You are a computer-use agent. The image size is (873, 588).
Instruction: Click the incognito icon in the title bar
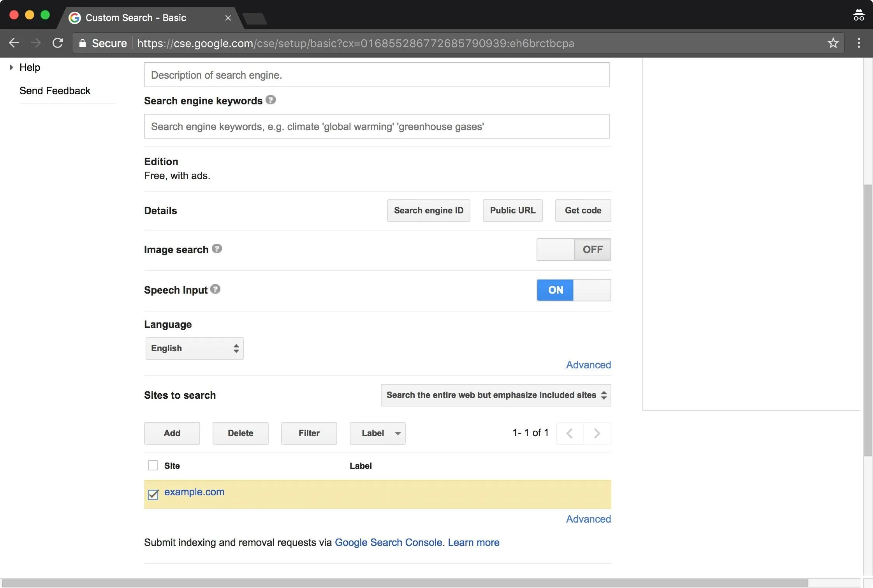[x=858, y=15]
